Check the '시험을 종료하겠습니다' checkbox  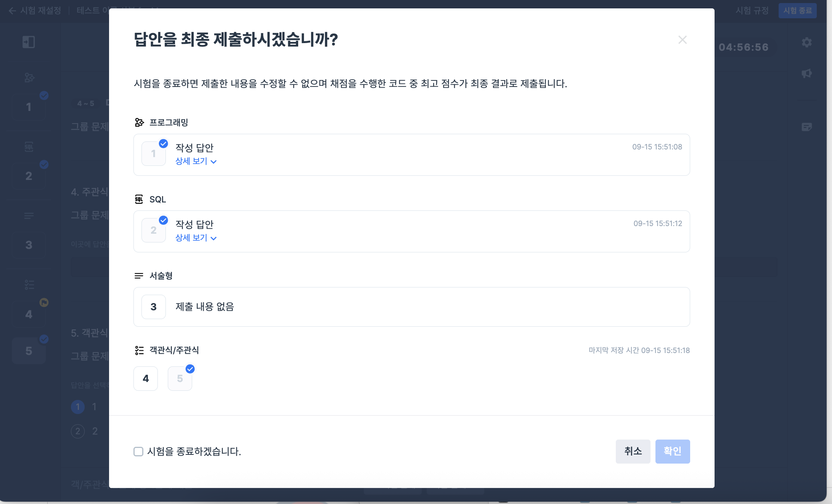[x=138, y=452]
